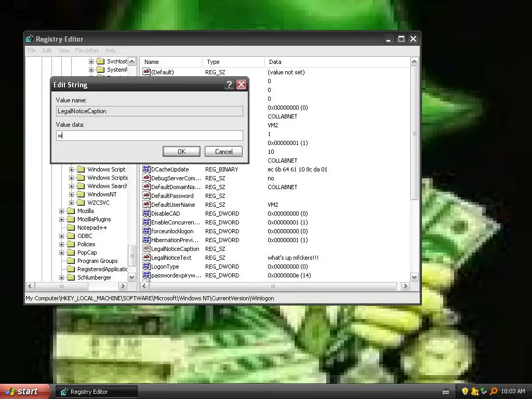
Task: Expand the MozillaPlugins tree node
Action: [x=61, y=219]
